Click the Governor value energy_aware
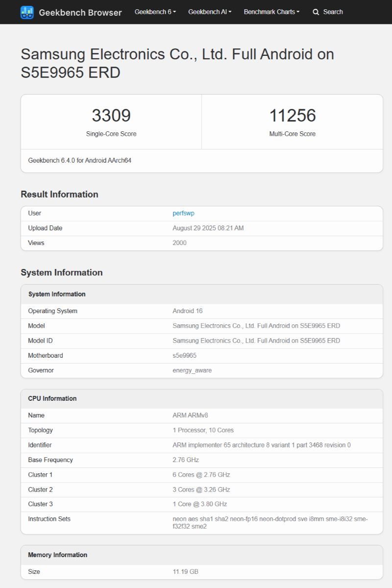The image size is (392, 588). click(192, 370)
